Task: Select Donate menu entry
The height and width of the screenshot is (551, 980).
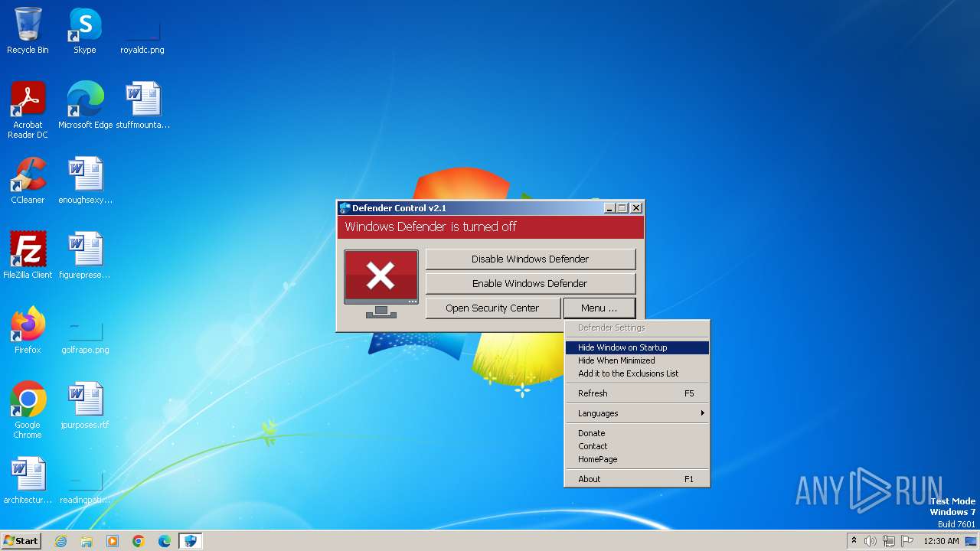Action: tap(637, 433)
